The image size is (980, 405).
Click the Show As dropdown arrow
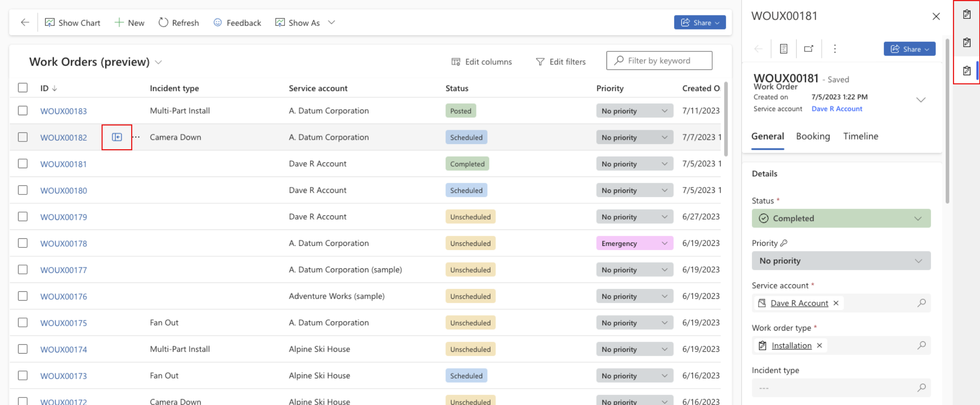(x=331, y=23)
